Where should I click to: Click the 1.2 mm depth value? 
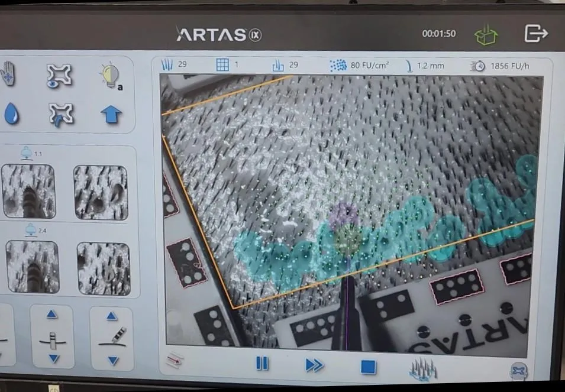[x=431, y=66]
